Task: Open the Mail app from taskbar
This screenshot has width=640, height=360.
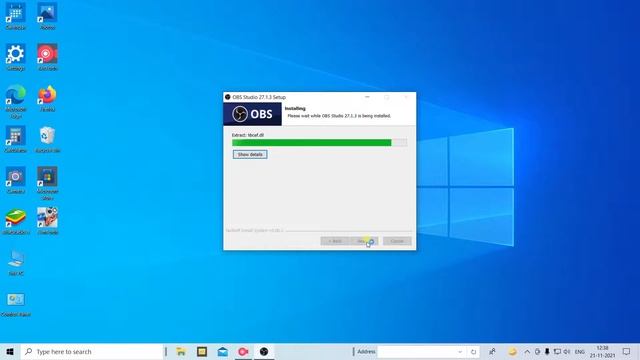Action: [222, 351]
